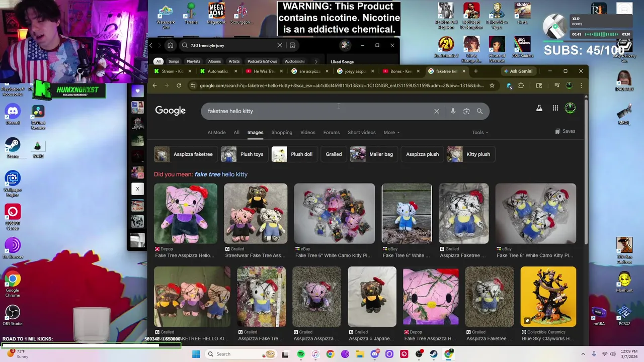Submit search with magnifier icon
The image size is (644, 362).
[479, 111]
